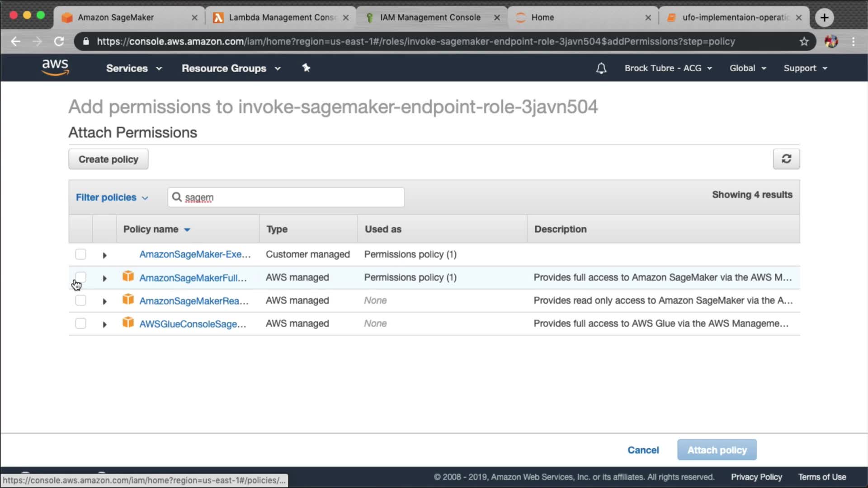This screenshot has height=488, width=868.
Task: Open the notifications bell icon
Action: pyautogui.click(x=601, y=68)
